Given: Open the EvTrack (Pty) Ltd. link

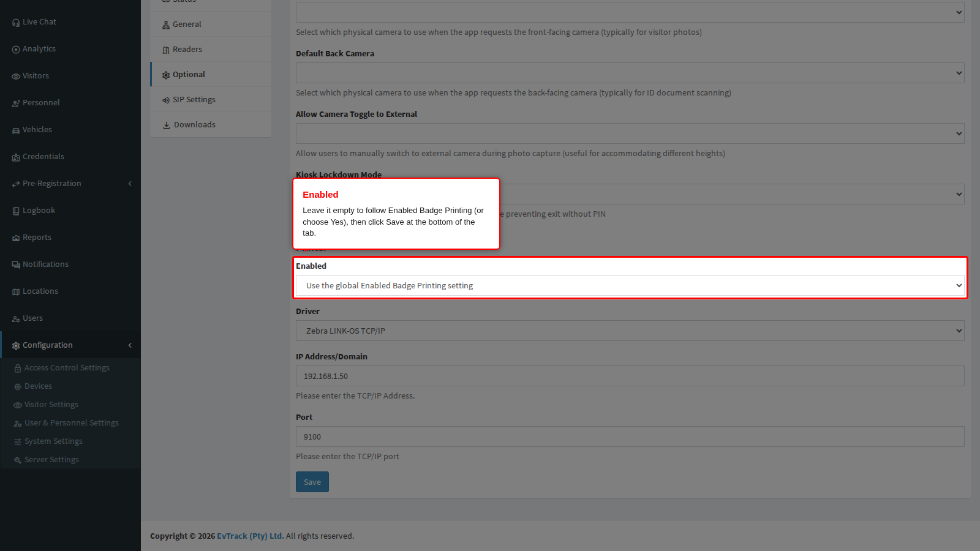Looking at the screenshot, I should point(250,536).
